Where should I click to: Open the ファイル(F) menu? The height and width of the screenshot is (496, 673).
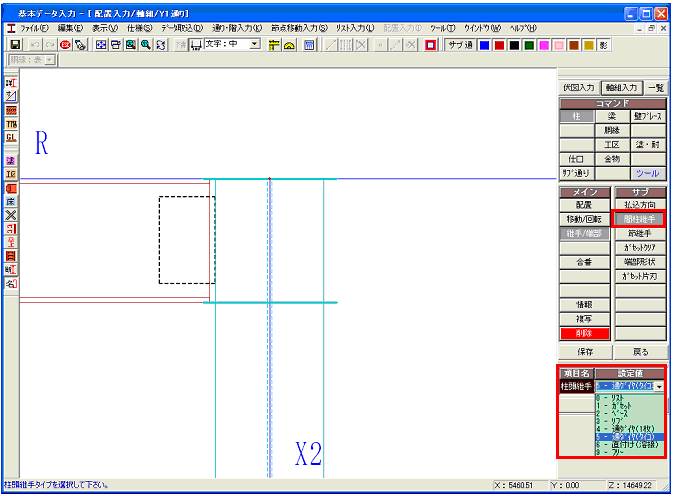(x=34, y=28)
